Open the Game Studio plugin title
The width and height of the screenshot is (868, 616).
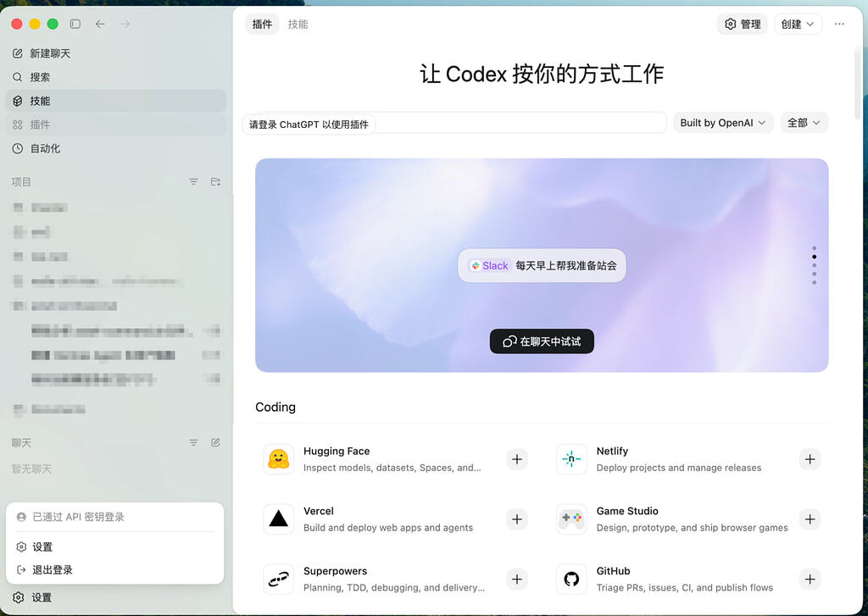click(x=627, y=511)
